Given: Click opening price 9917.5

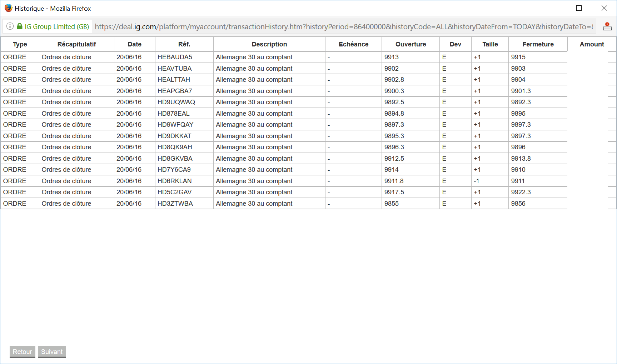Looking at the screenshot, I should coord(394,192).
